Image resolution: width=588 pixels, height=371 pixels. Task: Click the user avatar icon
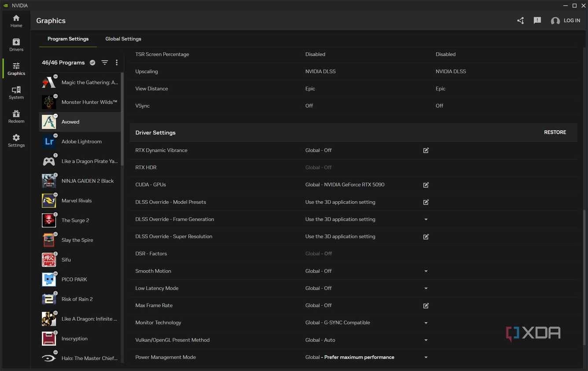pos(555,21)
